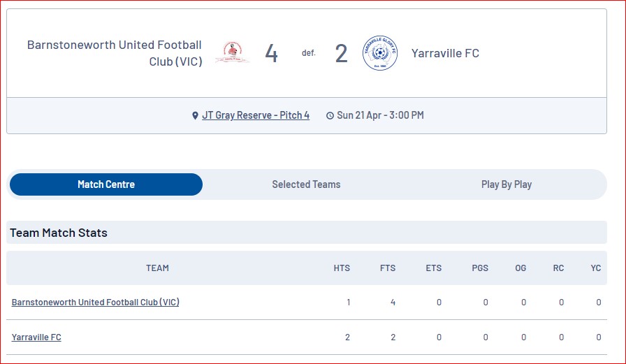Click the Team Match Stats heading
The image size is (626, 364).
tap(59, 233)
